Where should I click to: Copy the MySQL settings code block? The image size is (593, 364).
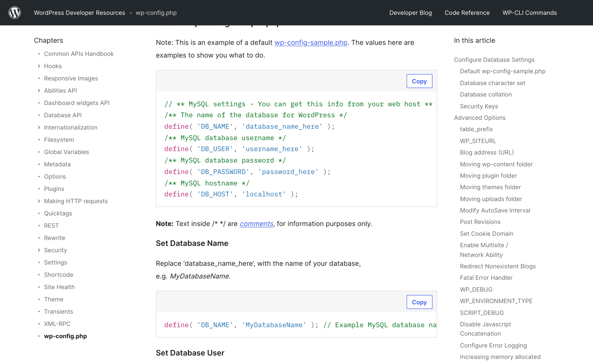coord(419,81)
